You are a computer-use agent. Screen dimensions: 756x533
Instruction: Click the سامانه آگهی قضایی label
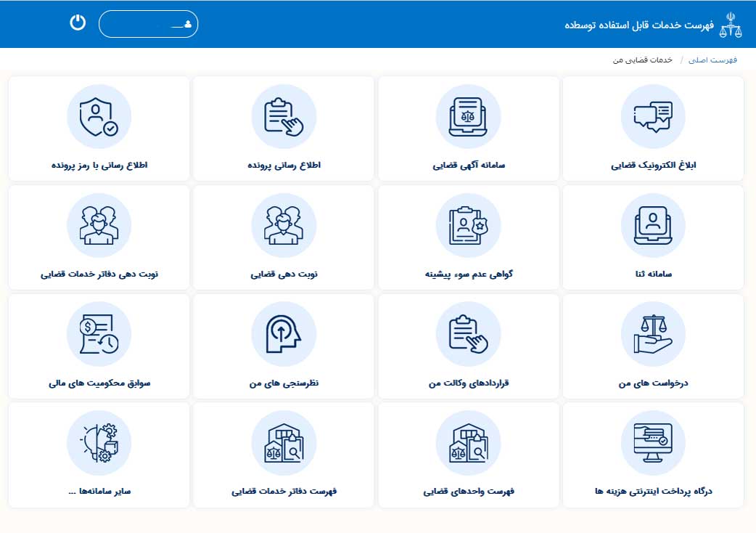469,165
